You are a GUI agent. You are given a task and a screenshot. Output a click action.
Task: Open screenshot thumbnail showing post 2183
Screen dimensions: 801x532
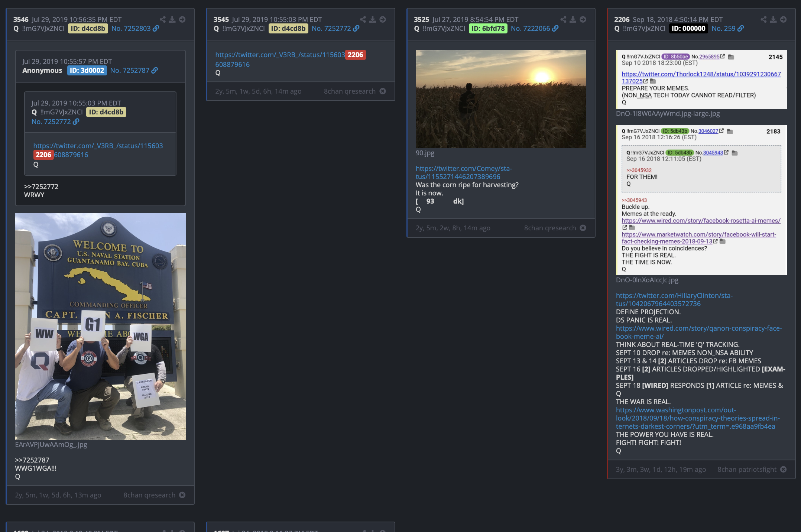pyautogui.click(x=701, y=200)
